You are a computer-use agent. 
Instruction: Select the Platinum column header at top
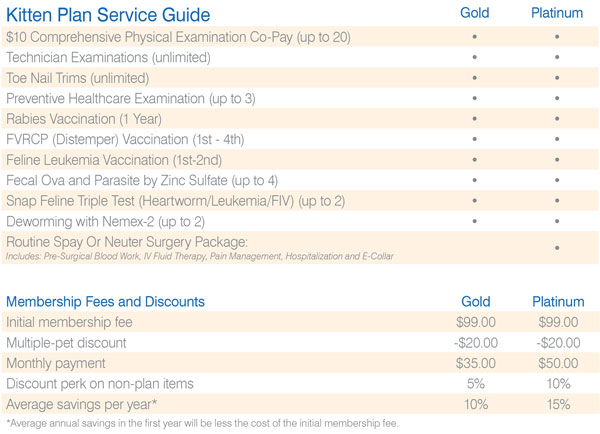click(557, 13)
